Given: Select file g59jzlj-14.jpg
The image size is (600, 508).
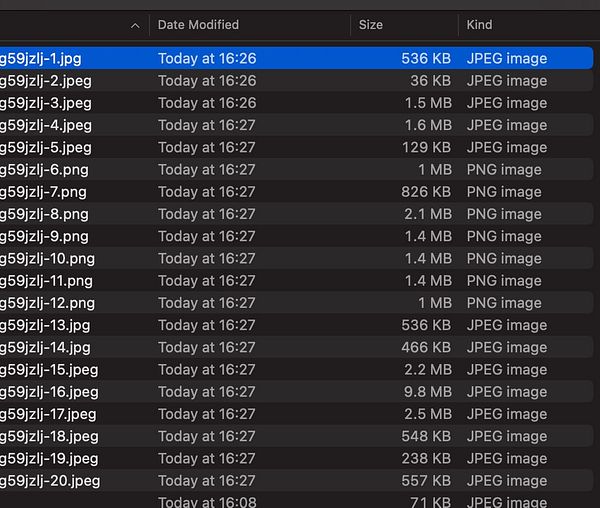Looking at the screenshot, I should point(297,347).
